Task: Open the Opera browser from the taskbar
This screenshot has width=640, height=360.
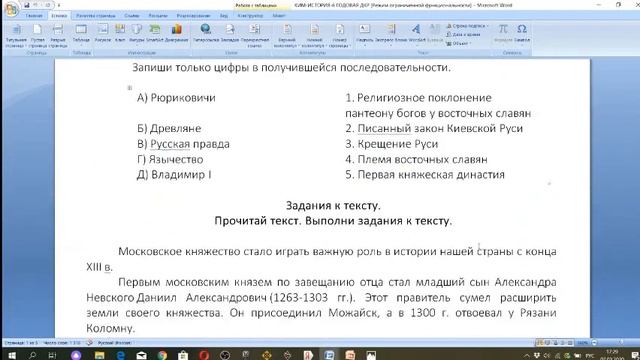Action: tap(204, 355)
